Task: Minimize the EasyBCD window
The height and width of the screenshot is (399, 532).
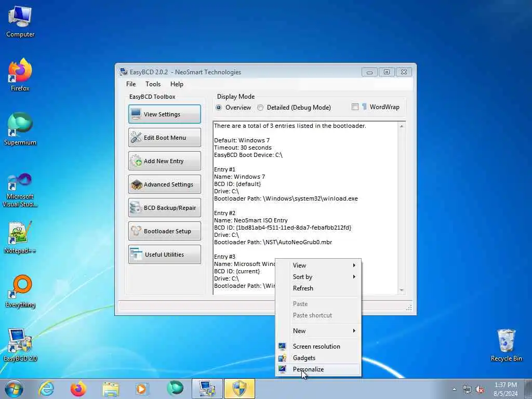Action: pyautogui.click(x=369, y=72)
